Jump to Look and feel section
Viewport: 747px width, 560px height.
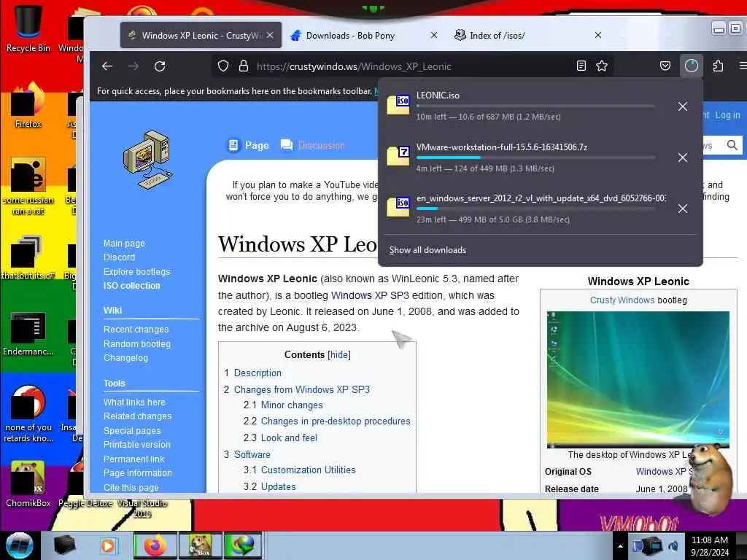[289, 437]
